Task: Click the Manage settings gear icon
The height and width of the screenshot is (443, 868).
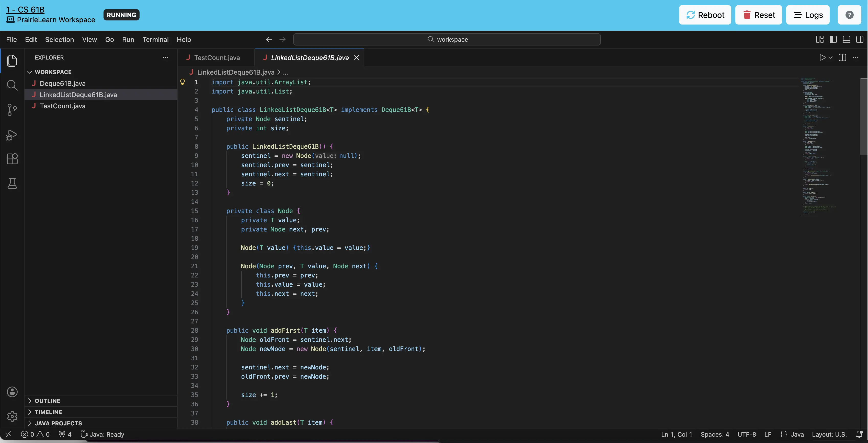Action: [x=12, y=416]
